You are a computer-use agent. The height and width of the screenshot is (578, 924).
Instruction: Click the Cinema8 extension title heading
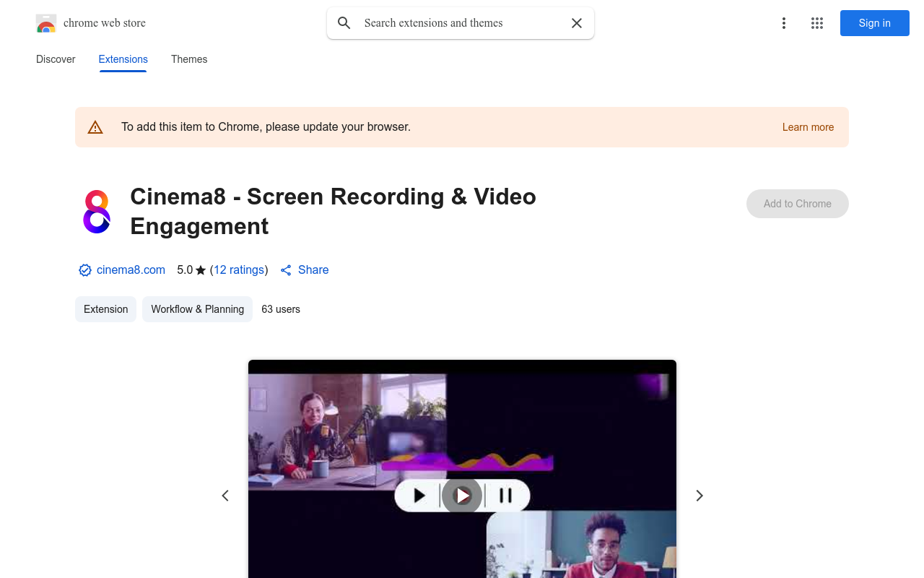333,211
